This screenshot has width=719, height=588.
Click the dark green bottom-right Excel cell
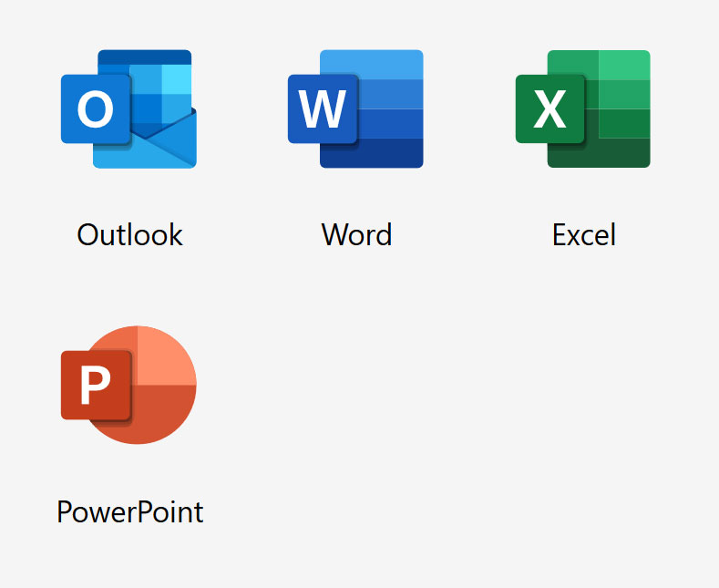(624, 152)
